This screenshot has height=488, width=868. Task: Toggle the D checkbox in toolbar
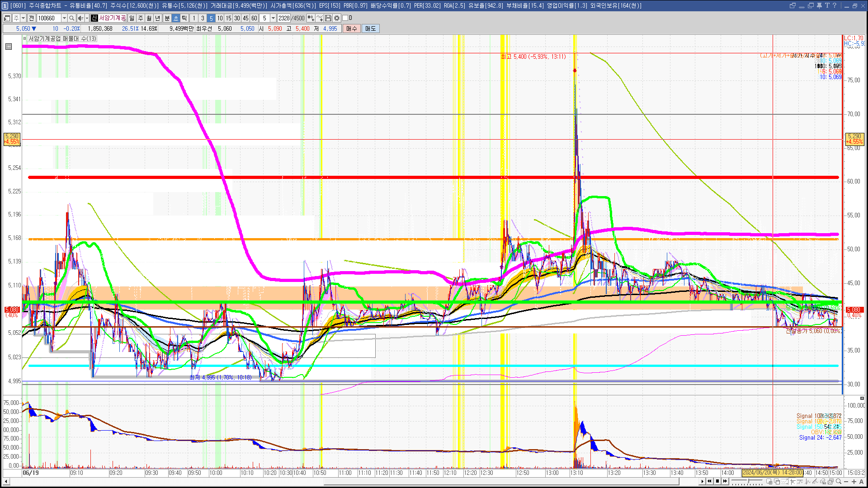(x=345, y=18)
